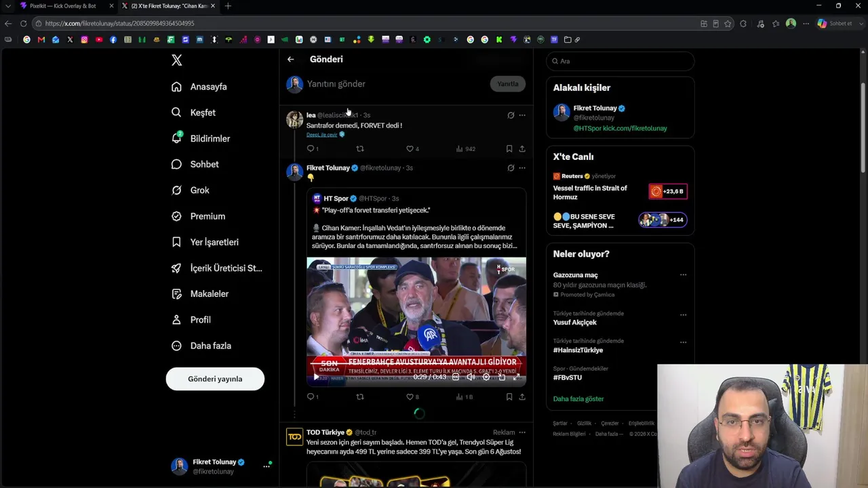The height and width of the screenshot is (488, 868).
Task: Bookmark lea's comment
Action: tap(509, 148)
